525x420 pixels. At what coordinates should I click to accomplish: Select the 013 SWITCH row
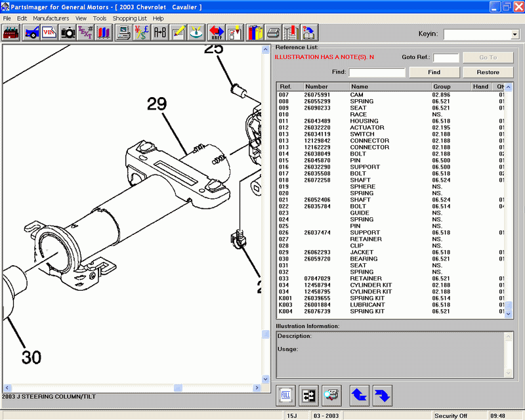pos(390,134)
